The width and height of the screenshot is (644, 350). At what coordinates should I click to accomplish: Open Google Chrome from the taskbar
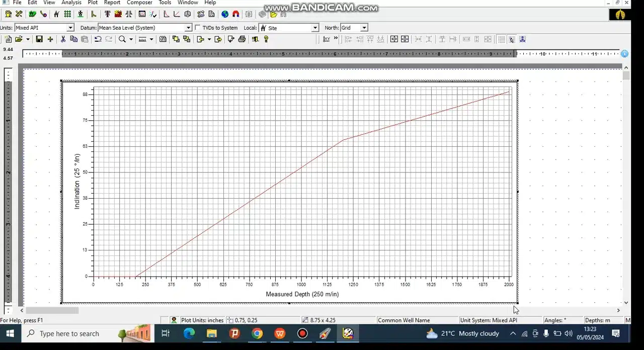click(257, 333)
